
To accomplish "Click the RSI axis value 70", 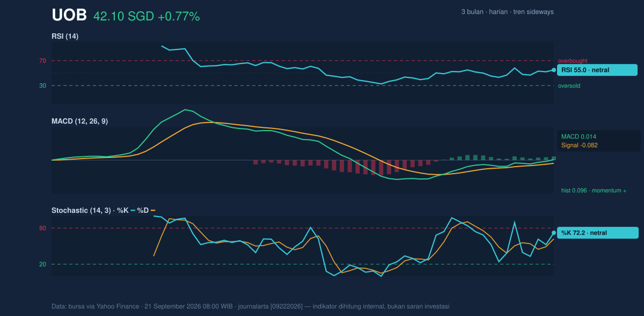I will coord(42,61).
